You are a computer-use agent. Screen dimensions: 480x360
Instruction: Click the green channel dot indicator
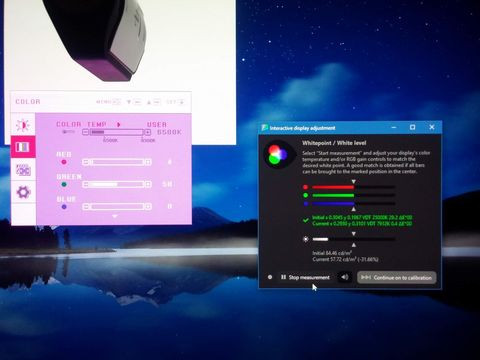(x=305, y=195)
